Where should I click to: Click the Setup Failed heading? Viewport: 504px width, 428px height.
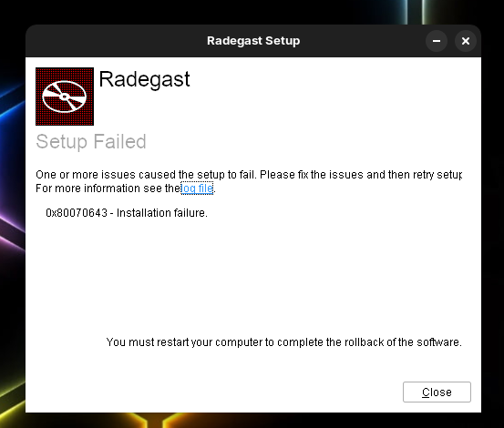[91, 141]
